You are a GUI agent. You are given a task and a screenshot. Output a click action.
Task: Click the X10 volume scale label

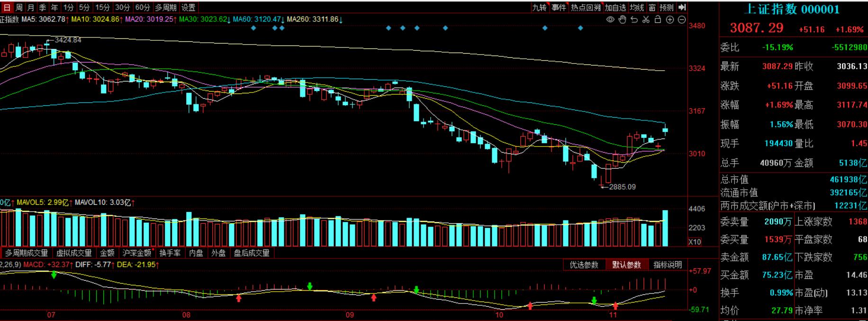(695, 242)
